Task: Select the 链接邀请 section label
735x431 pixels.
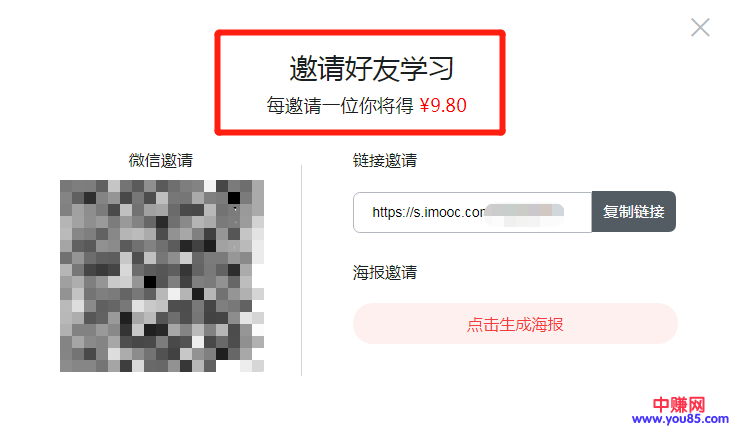Action: pyautogui.click(x=385, y=160)
